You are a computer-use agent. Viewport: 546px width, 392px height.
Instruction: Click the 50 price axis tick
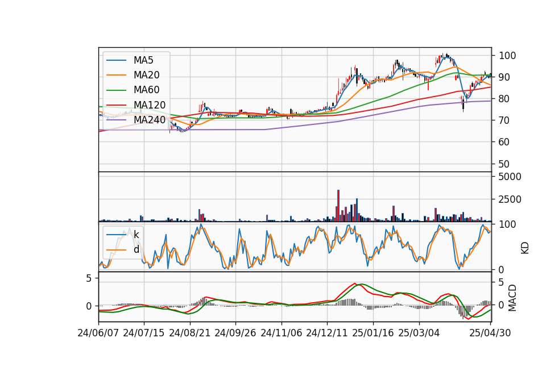tap(504, 164)
